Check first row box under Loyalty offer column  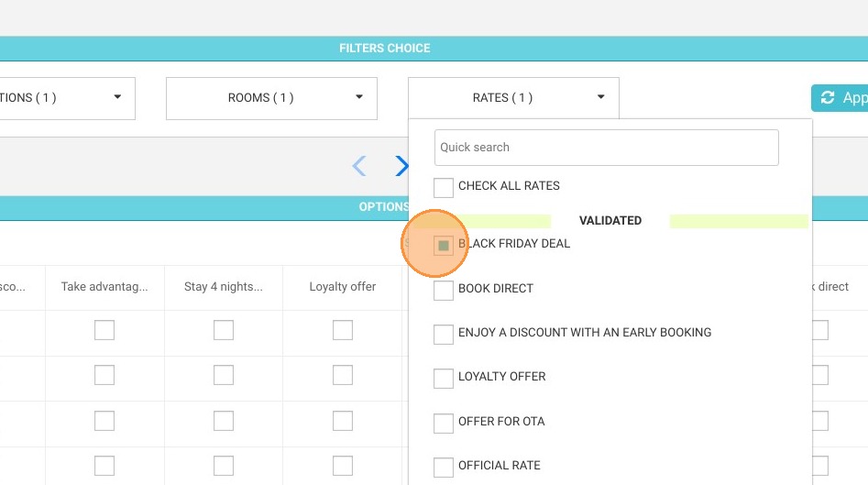point(343,330)
